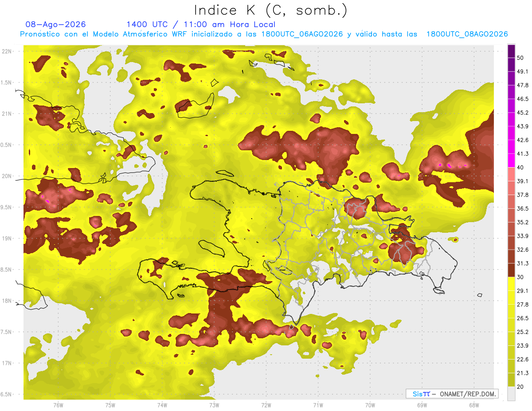Viewport: 532px width, 411px height.
Task: Click the 20N latitude label
Action: point(8,176)
